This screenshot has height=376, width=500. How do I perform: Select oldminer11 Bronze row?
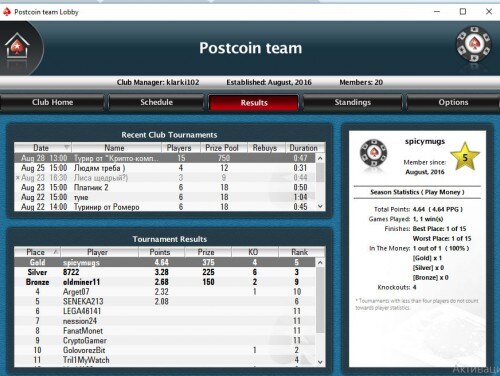(165, 282)
